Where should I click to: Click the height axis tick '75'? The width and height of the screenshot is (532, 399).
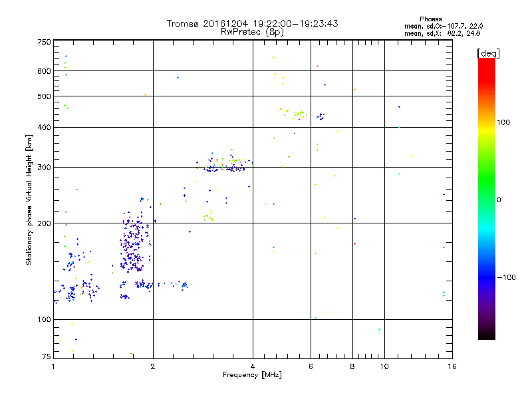click(x=47, y=356)
